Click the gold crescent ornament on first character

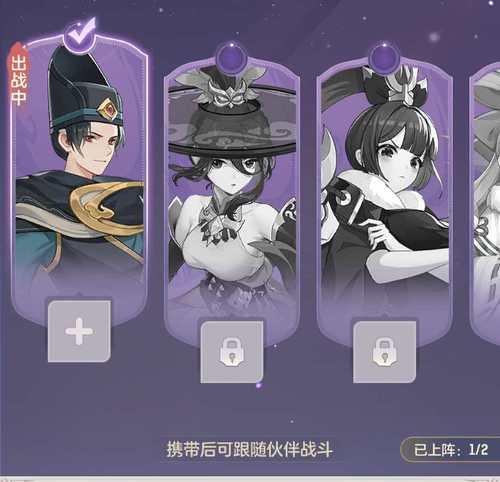107,208
